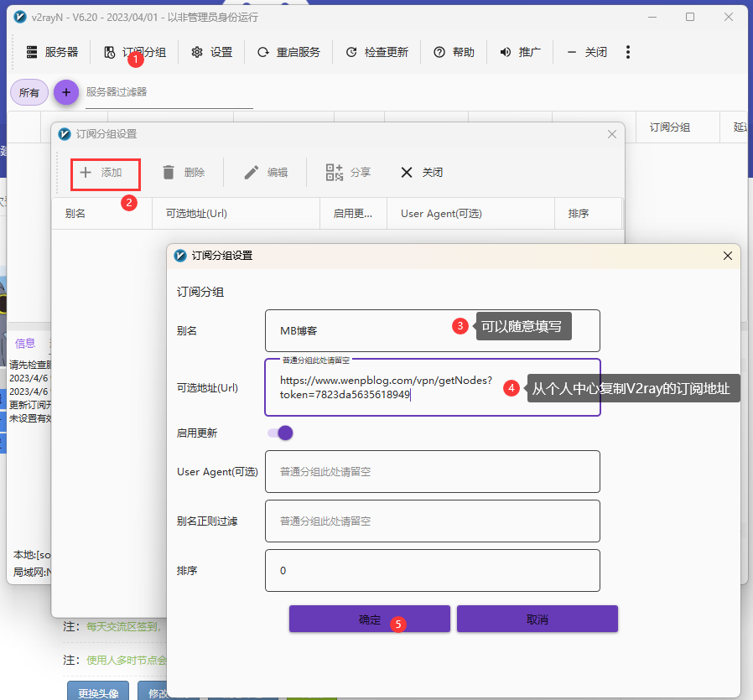Focus the 服务器过滤器 search field
Viewport: 753px width, 700px height.
(169, 94)
